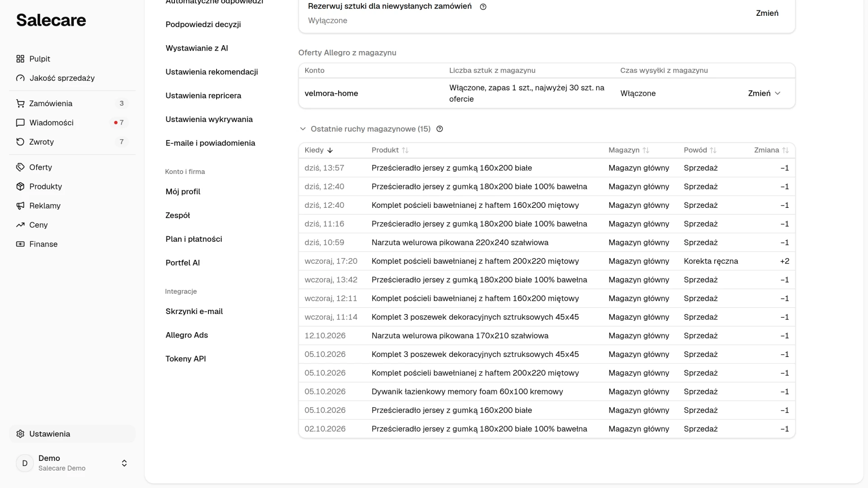Viewport: 868px width, 488px height.
Task: Click the Oferty tag icon
Action: [20, 167]
